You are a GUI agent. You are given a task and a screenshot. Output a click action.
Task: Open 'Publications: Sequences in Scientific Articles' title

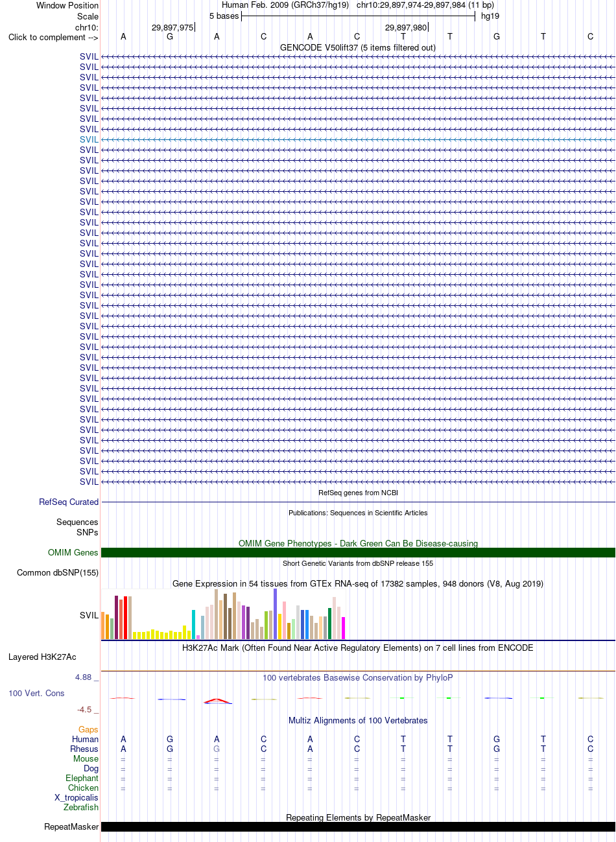(x=358, y=513)
